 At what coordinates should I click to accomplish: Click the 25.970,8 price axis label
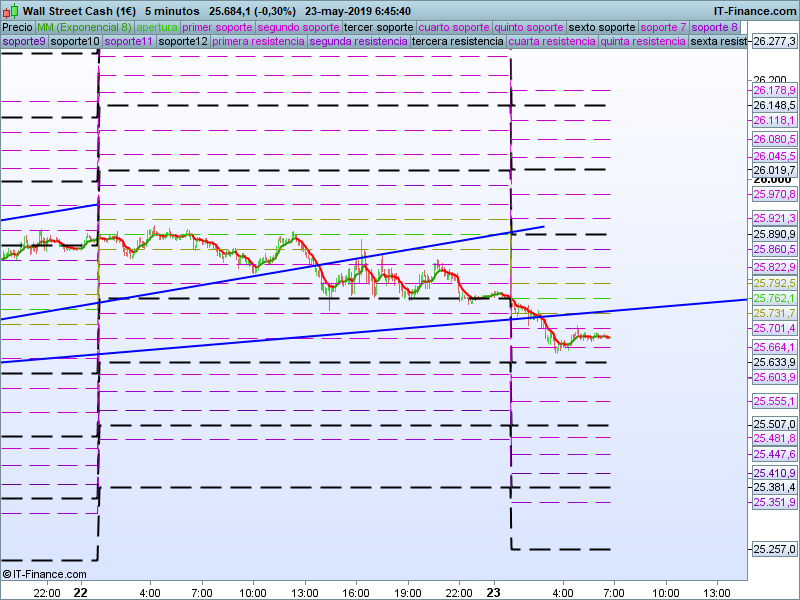[774, 194]
